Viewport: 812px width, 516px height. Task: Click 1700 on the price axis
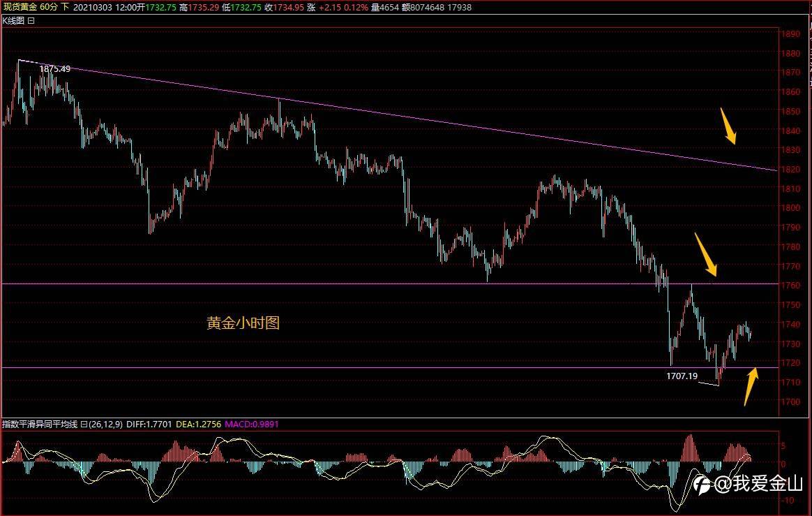tap(791, 402)
